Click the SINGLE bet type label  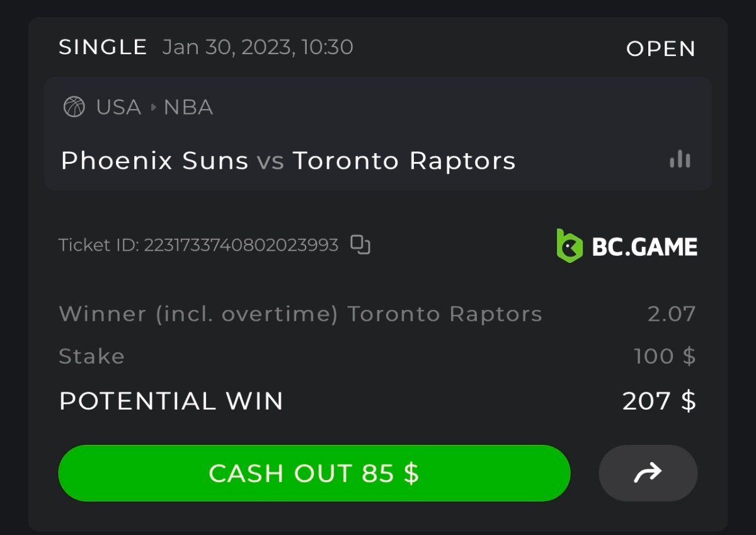[x=103, y=47]
